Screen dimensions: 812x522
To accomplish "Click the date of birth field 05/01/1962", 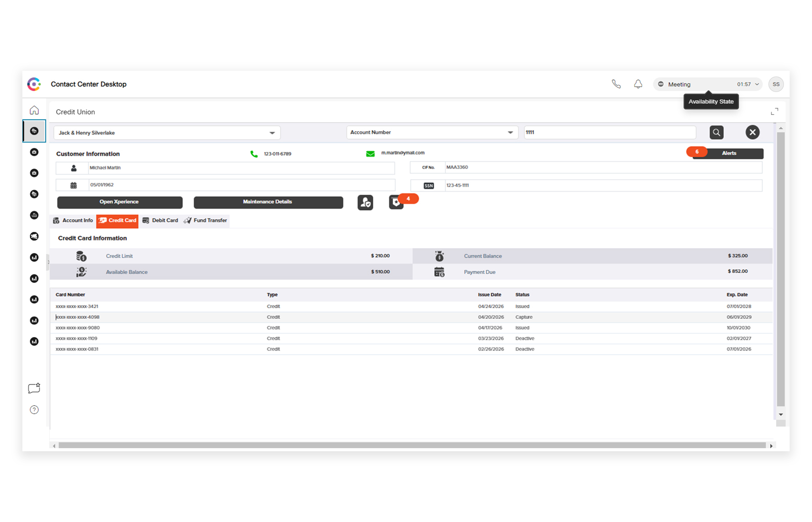I will pos(242,185).
